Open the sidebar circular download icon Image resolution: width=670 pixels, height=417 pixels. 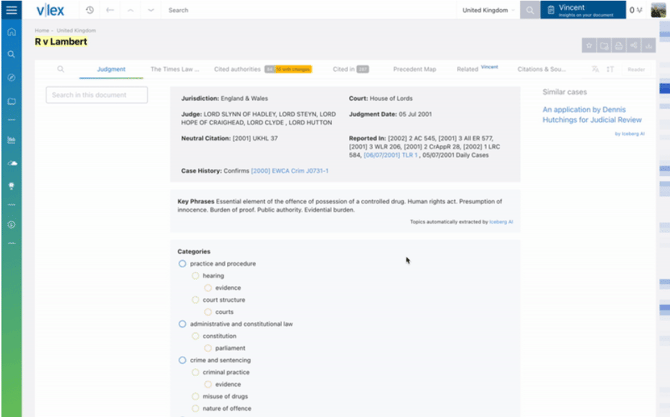click(x=12, y=225)
